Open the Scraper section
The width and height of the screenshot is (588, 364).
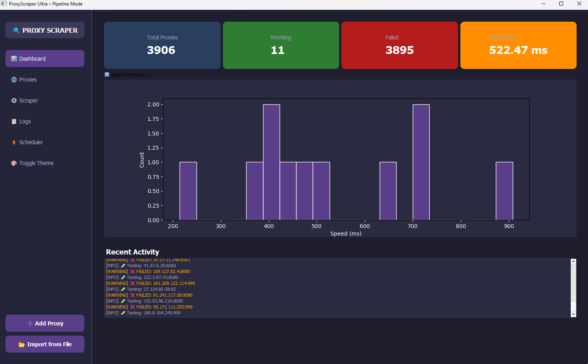[45, 100]
